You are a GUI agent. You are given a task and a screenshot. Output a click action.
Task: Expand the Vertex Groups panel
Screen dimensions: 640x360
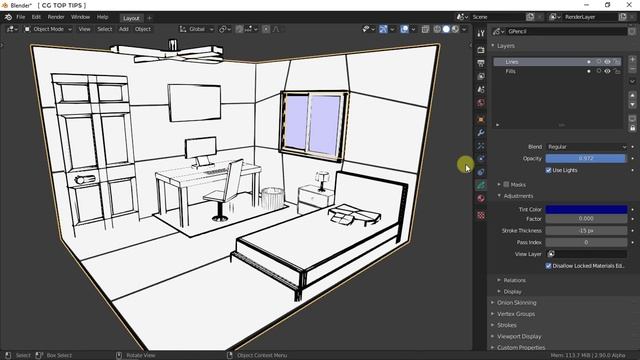[x=493, y=314]
